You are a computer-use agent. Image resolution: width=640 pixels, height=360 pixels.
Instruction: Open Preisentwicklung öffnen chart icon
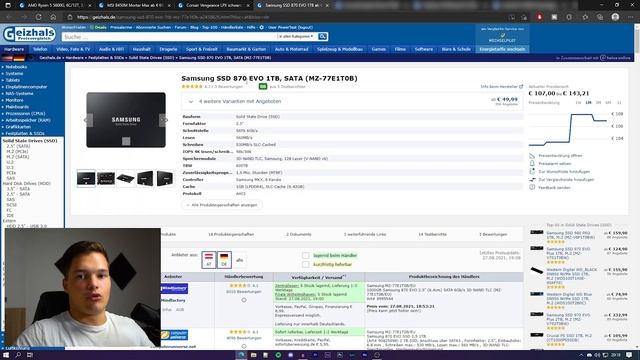(532, 156)
